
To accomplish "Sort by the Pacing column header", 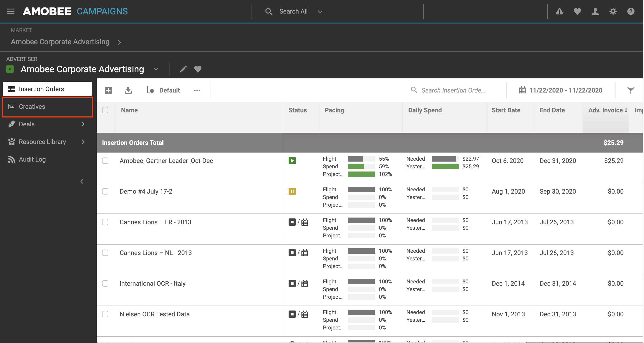I will 334,110.
